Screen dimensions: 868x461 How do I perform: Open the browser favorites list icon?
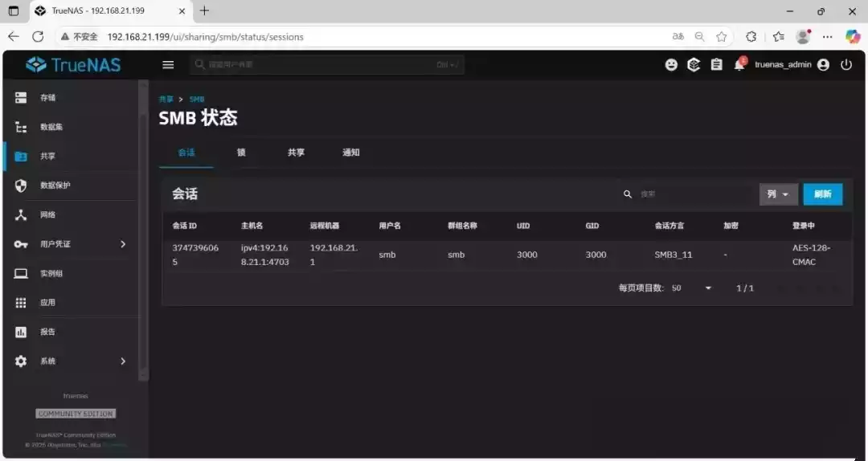778,36
